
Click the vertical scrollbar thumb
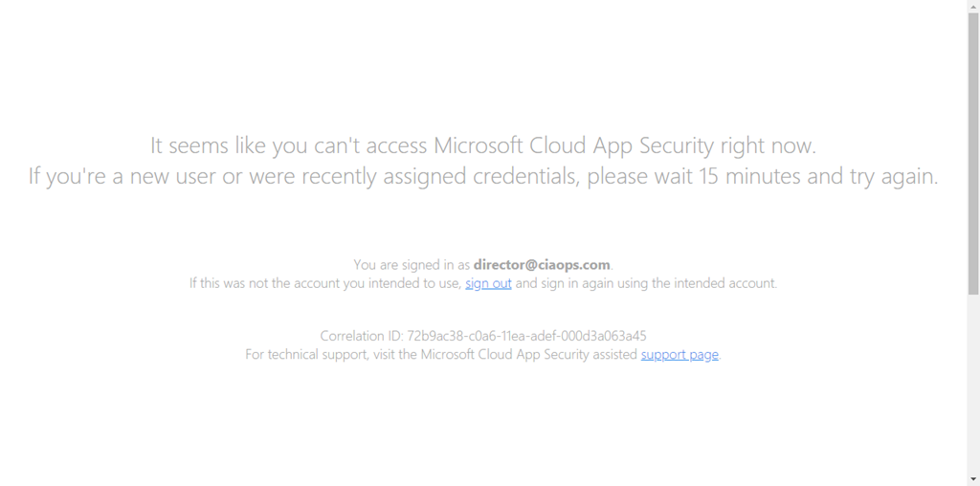[973, 153]
